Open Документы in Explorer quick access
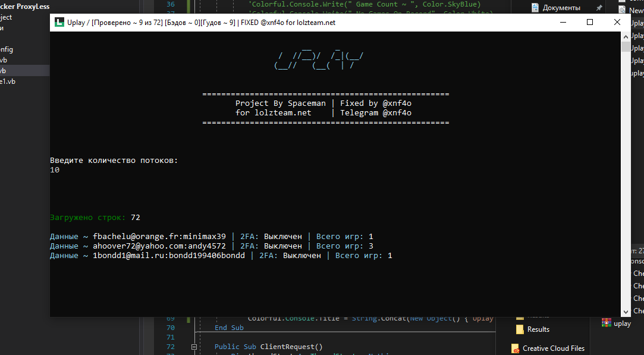Viewport: 644px width, 355px height. pos(561,8)
